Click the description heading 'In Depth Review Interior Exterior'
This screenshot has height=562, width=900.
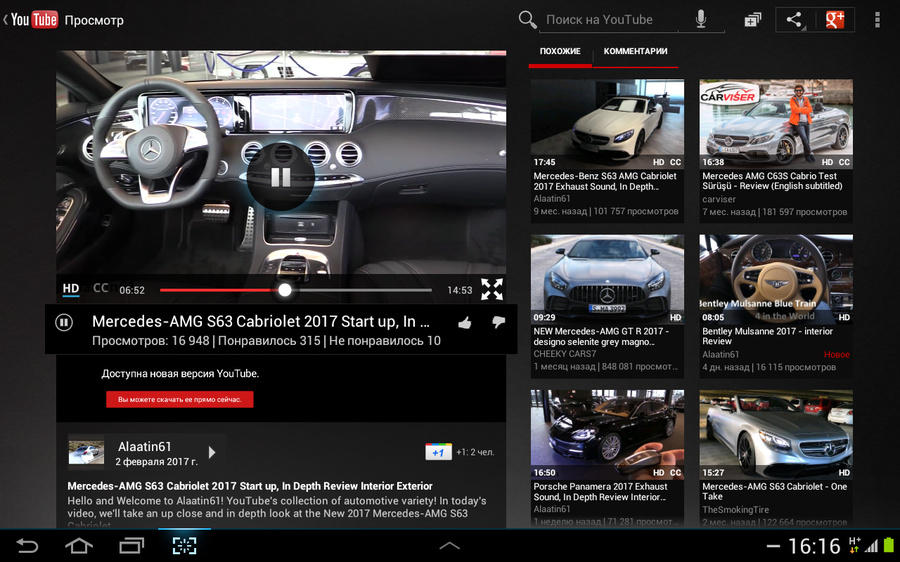358,486
